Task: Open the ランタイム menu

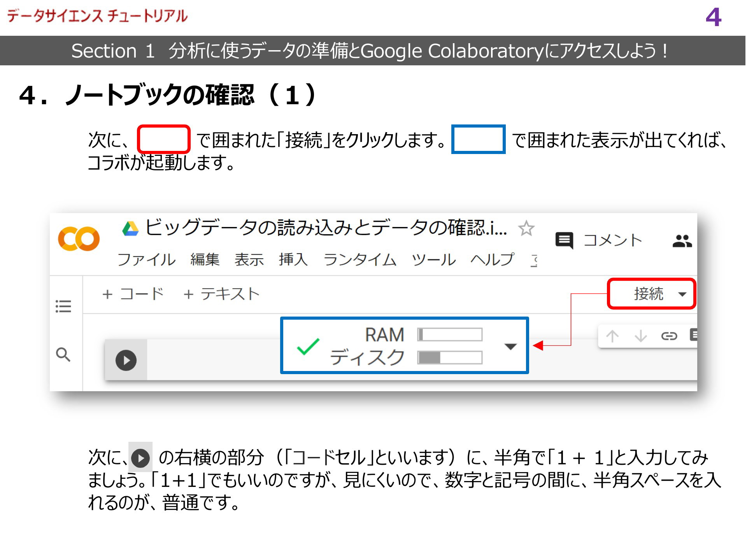Action: pos(360,259)
